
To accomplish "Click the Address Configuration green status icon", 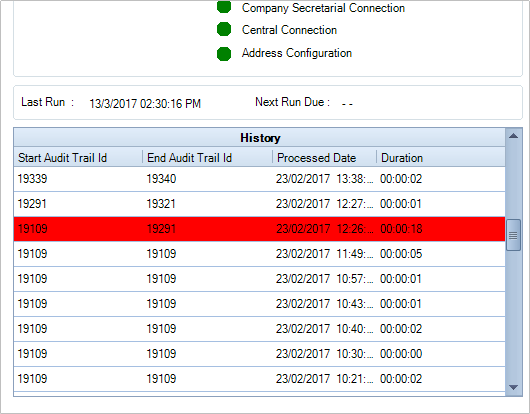I will tap(224, 54).
